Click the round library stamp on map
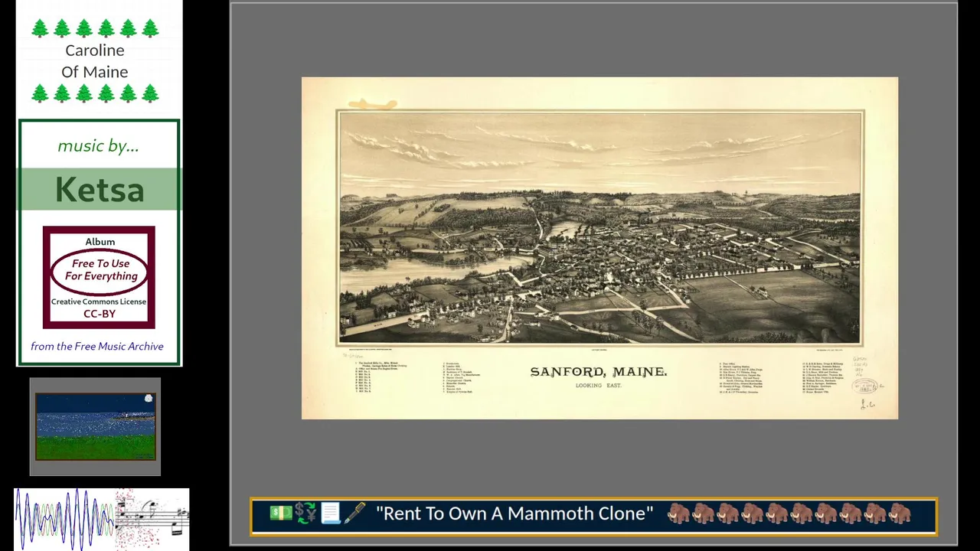 [x=864, y=386]
